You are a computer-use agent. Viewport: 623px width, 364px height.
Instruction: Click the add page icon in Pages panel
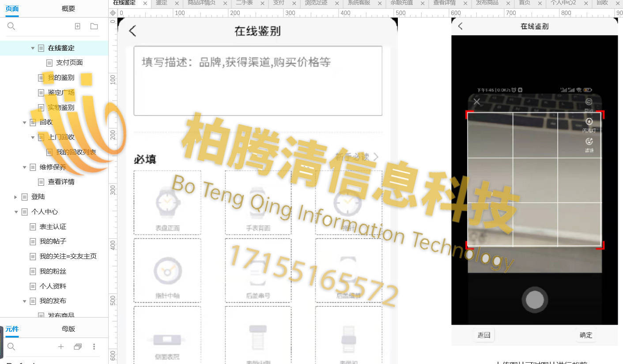(x=78, y=26)
